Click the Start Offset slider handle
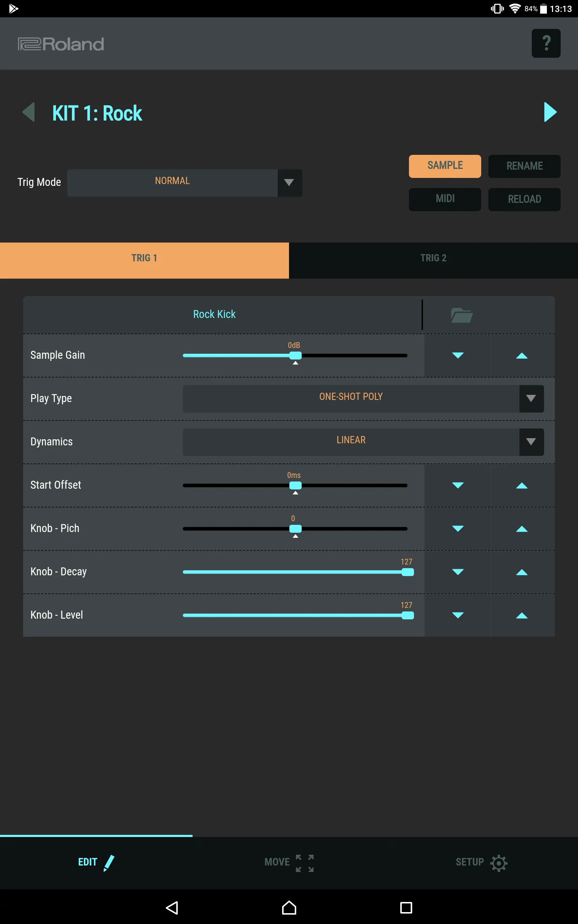Screen dimensions: 578x924 pos(296,485)
